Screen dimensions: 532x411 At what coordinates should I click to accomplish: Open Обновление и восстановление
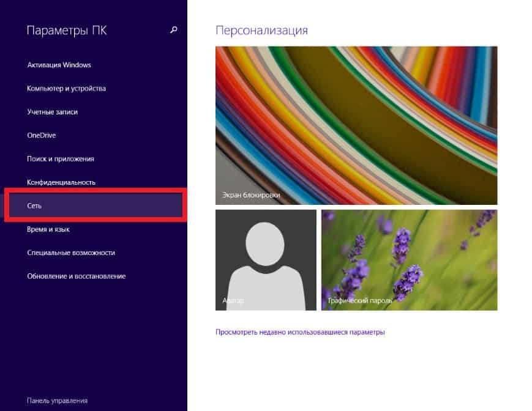point(76,276)
